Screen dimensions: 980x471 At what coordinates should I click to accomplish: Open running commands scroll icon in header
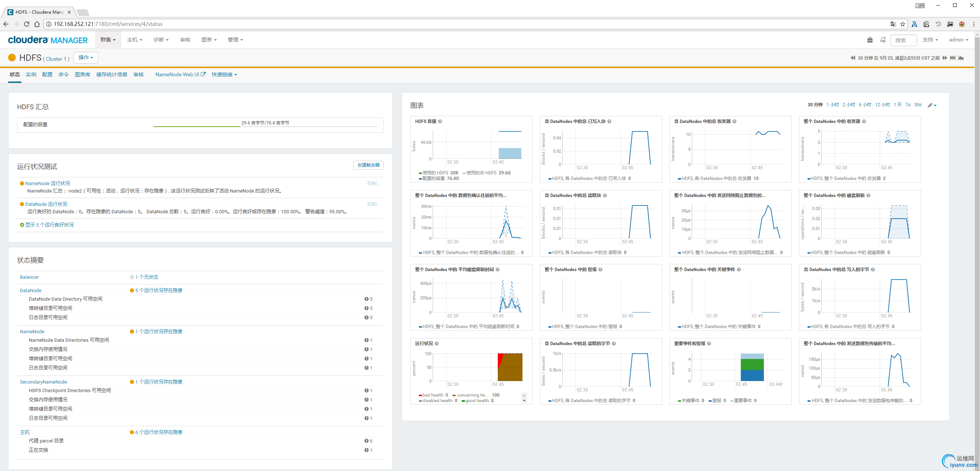click(883, 40)
